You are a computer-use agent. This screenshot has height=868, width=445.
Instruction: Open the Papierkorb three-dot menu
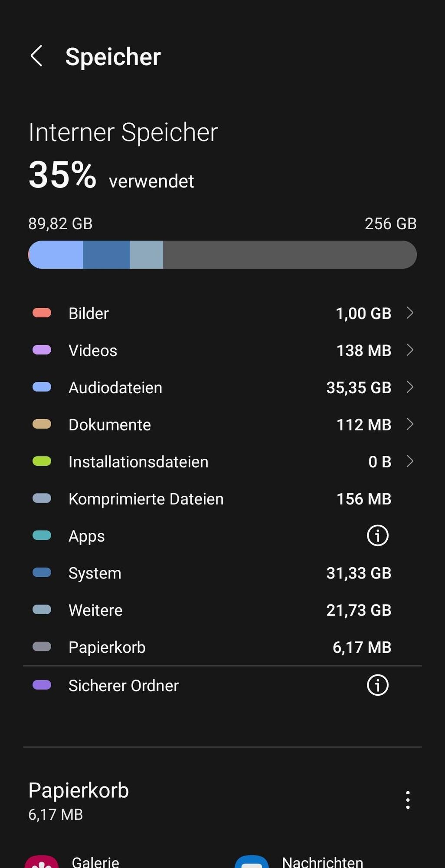407,799
